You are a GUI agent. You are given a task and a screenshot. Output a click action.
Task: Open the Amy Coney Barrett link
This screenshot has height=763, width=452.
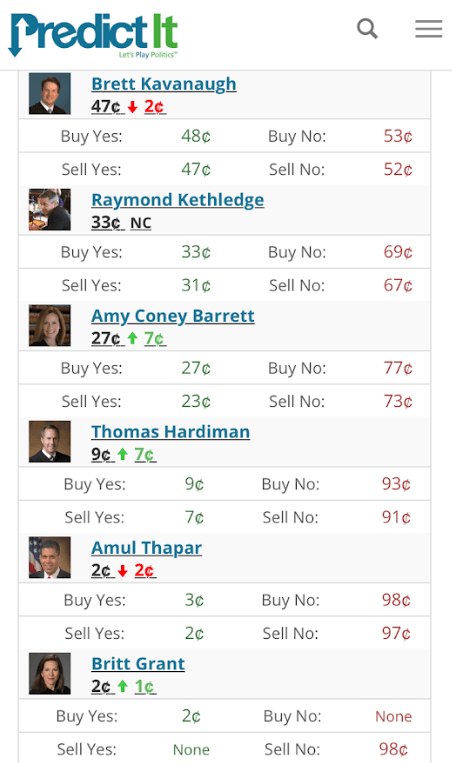pyautogui.click(x=173, y=316)
